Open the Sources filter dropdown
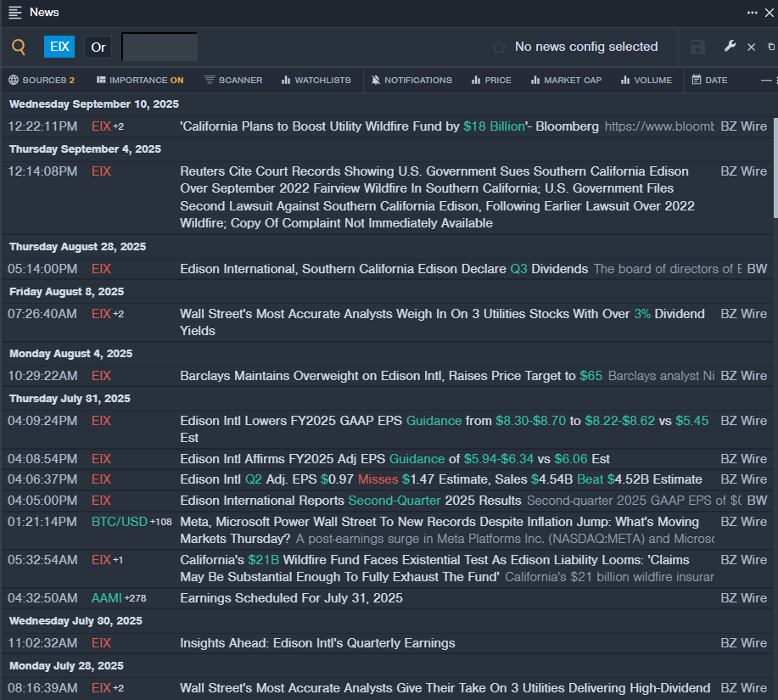The image size is (778, 700). click(42, 80)
